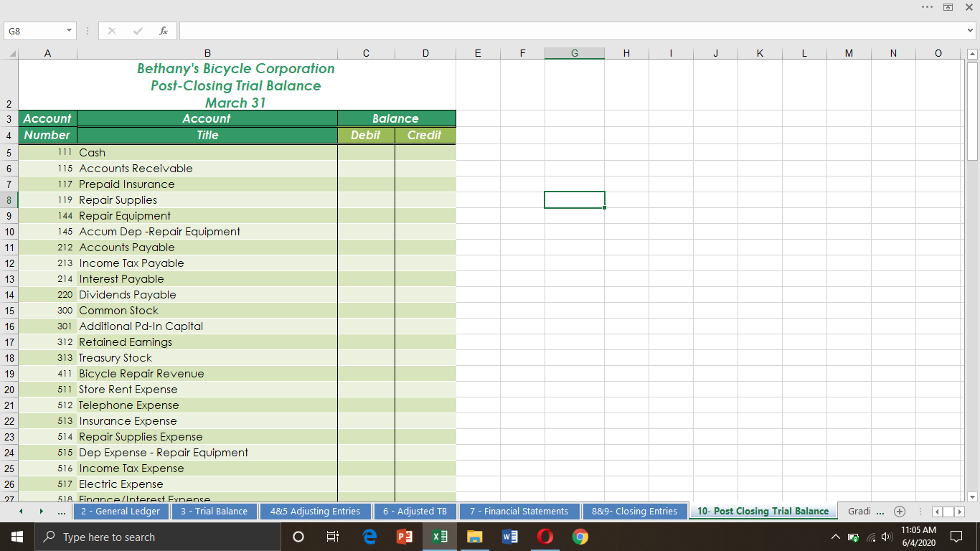Show hidden system tray icons
The width and height of the screenshot is (980, 551).
pyautogui.click(x=835, y=537)
